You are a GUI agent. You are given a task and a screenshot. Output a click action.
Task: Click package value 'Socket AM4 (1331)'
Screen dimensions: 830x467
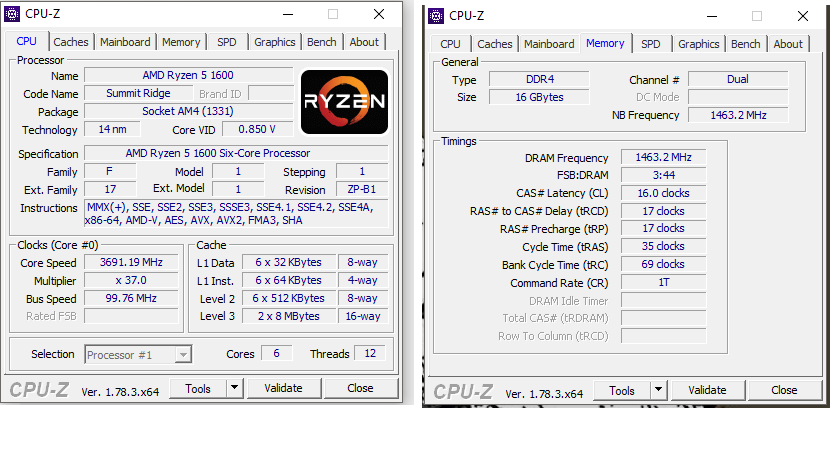tap(188, 111)
